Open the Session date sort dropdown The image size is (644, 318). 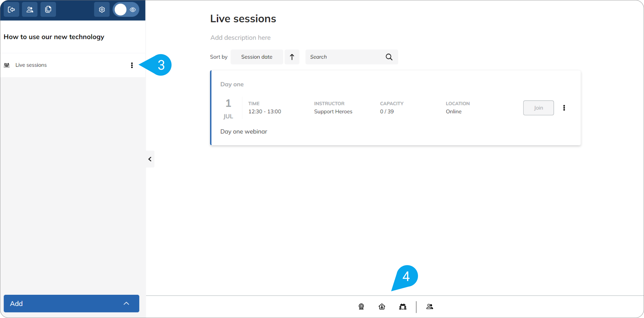256,57
